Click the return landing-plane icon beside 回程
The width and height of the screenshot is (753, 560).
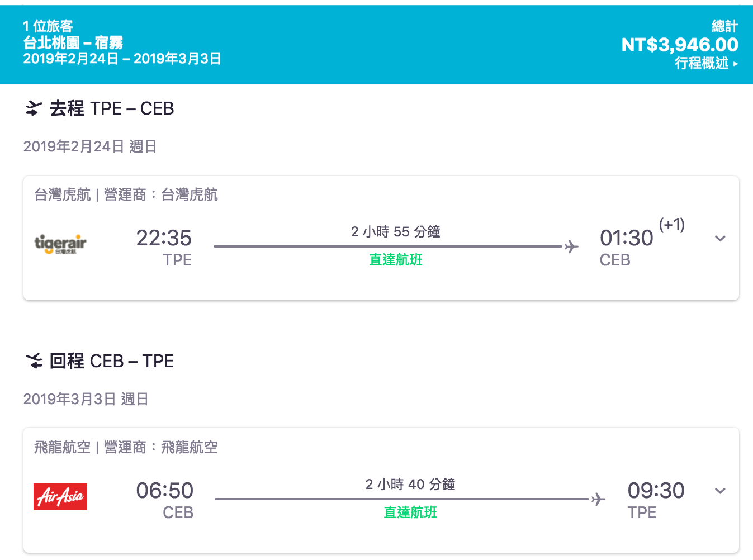(34, 361)
